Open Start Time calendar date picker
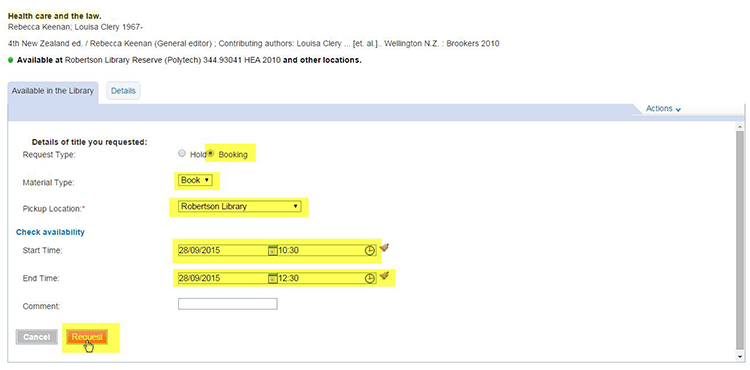Image resolution: width=750 pixels, height=370 pixels. [273, 250]
